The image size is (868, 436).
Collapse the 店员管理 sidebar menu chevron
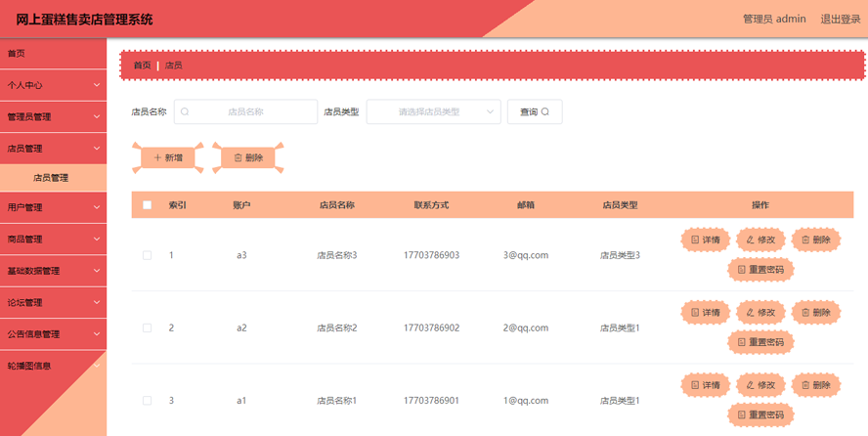tap(97, 149)
